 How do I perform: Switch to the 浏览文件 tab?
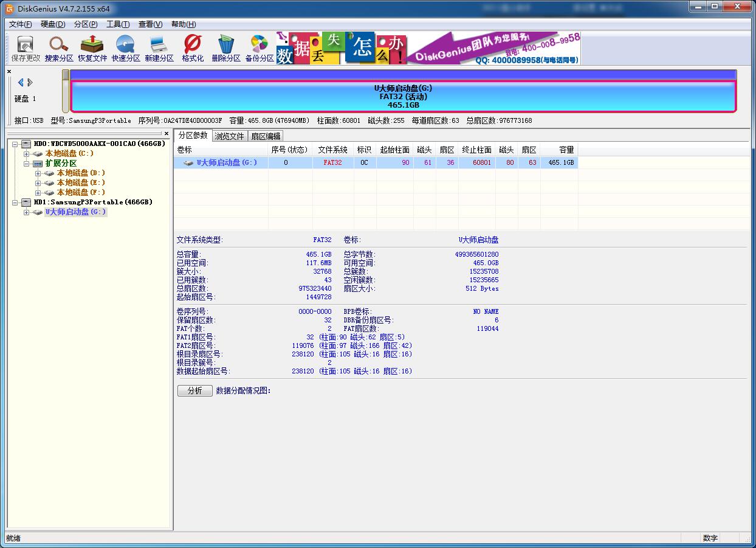tap(229, 136)
